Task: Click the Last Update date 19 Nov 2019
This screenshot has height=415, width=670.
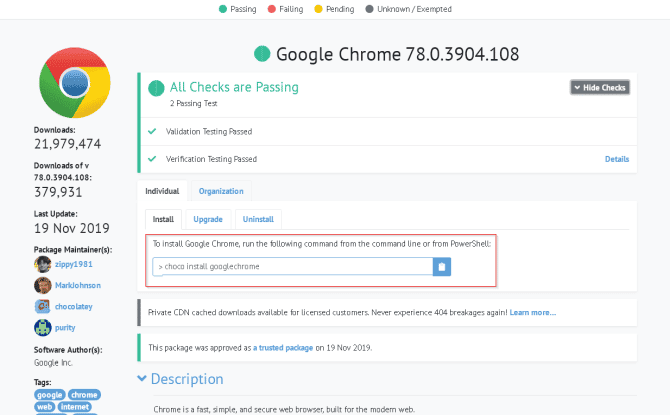Action: [72, 228]
